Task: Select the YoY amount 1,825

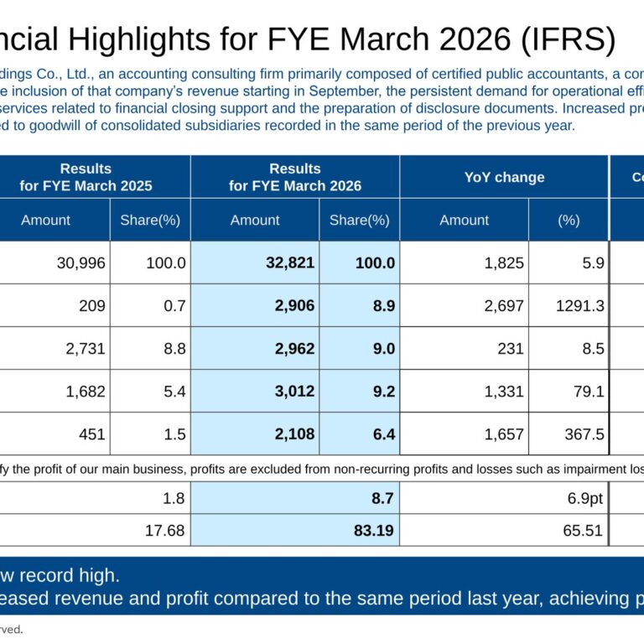Action: point(504,262)
